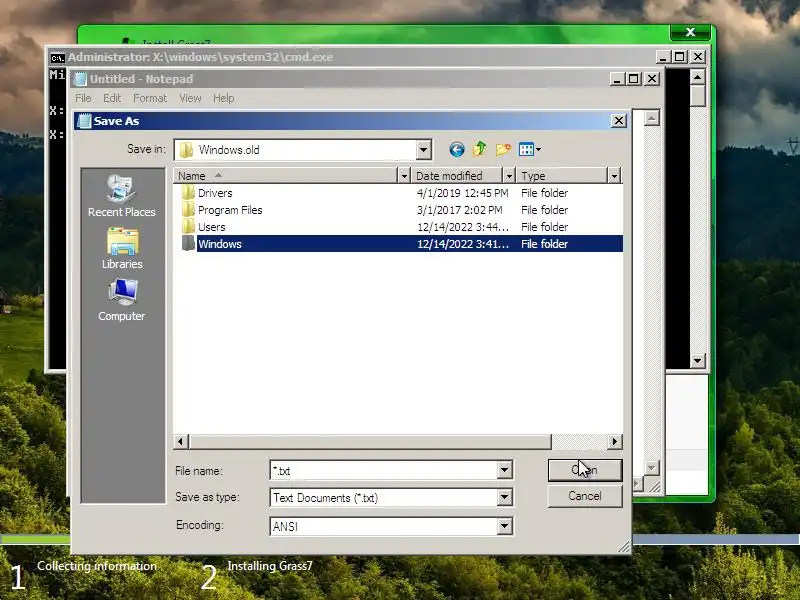Create a new folder in Windows.old
800x600 pixels.
tap(503, 149)
